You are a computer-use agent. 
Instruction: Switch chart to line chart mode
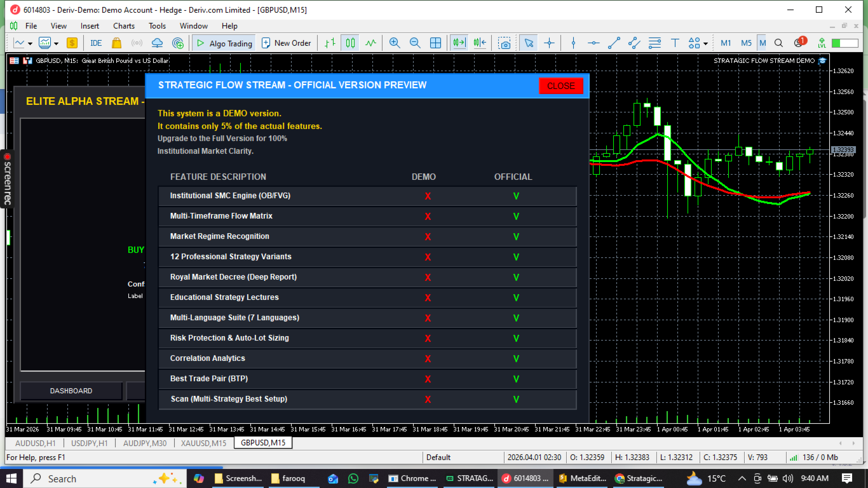point(370,43)
